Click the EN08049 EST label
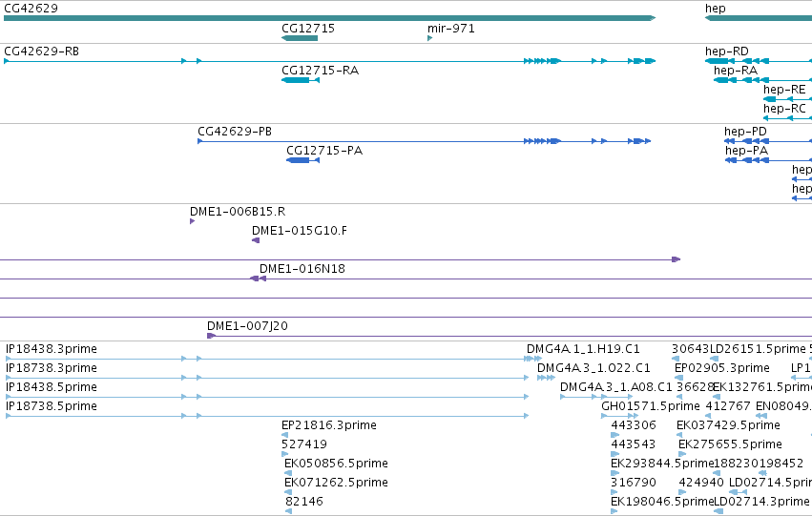The width and height of the screenshot is (812, 516). tap(782, 406)
